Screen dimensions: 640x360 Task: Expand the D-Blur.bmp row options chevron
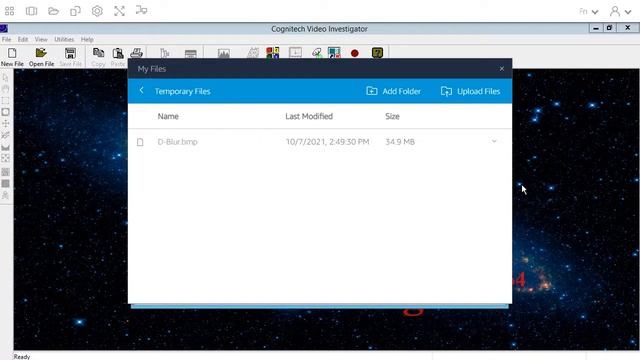tap(494, 141)
